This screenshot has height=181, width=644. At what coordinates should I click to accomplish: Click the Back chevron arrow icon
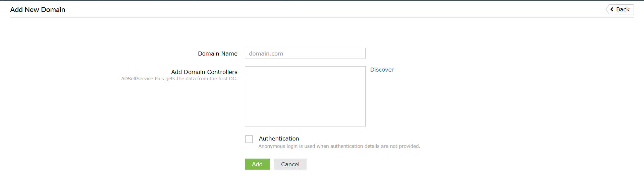pyautogui.click(x=612, y=9)
